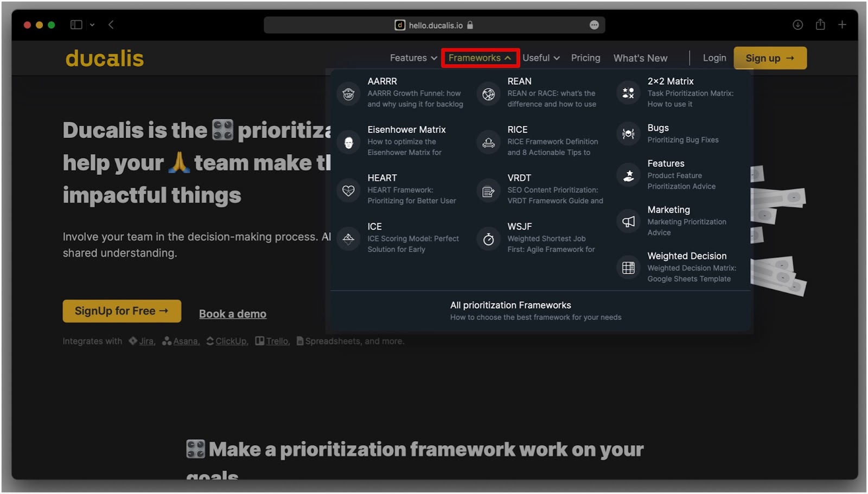This screenshot has width=868, height=494.
Task: Select the Marketing menu entry title
Action: coord(668,210)
